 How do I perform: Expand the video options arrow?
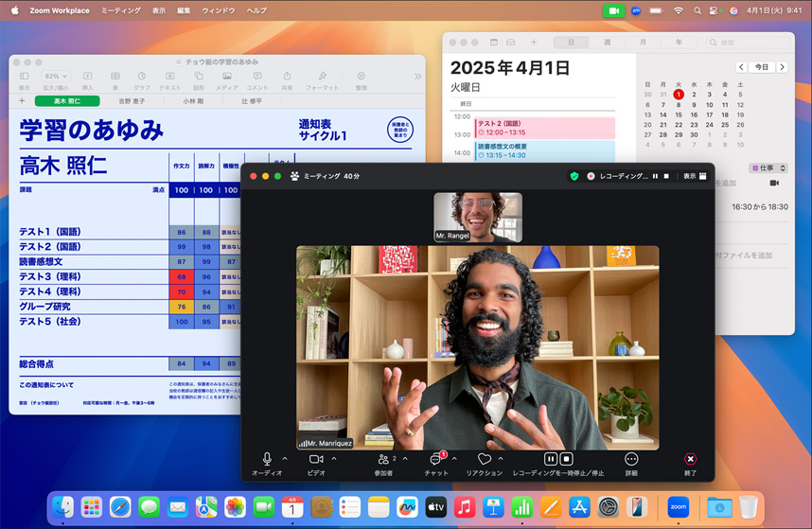pos(333,458)
